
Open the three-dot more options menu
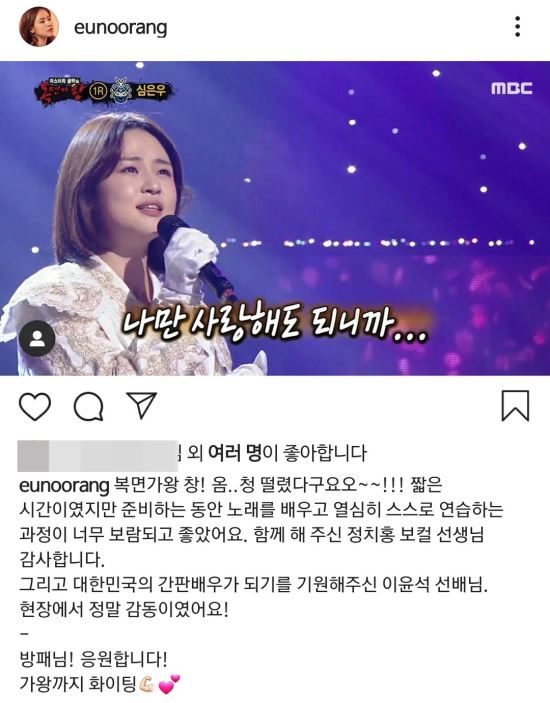pyautogui.click(x=518, y=27)
